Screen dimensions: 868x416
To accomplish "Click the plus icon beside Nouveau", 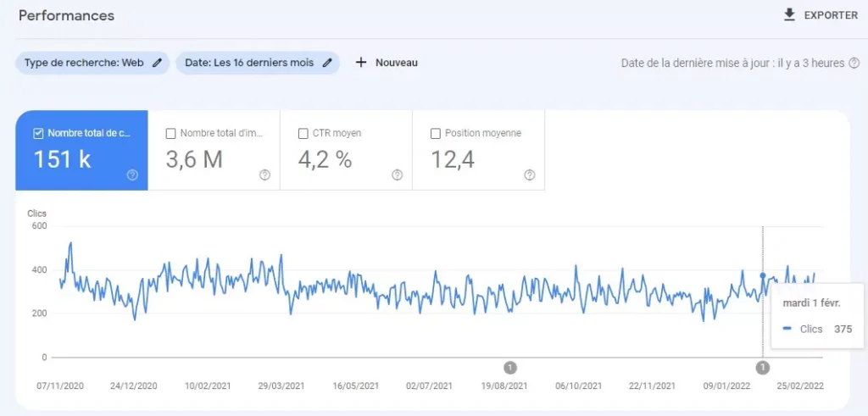I will coord(361,63).
